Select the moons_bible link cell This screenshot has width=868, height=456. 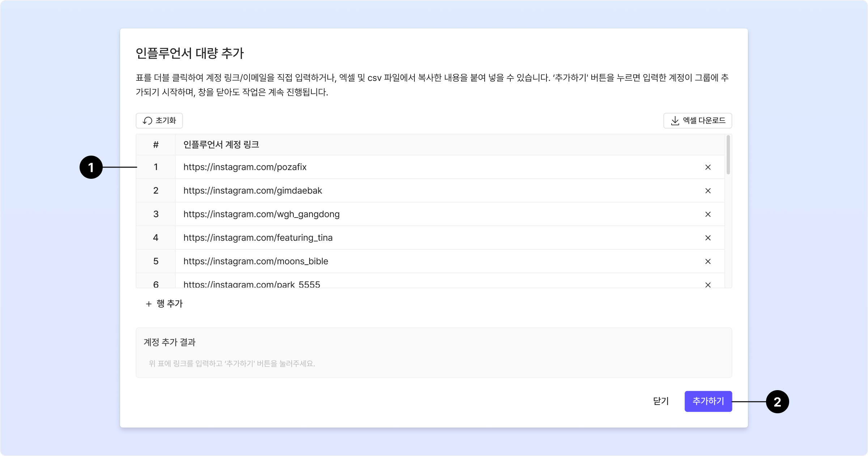(255, 261)
